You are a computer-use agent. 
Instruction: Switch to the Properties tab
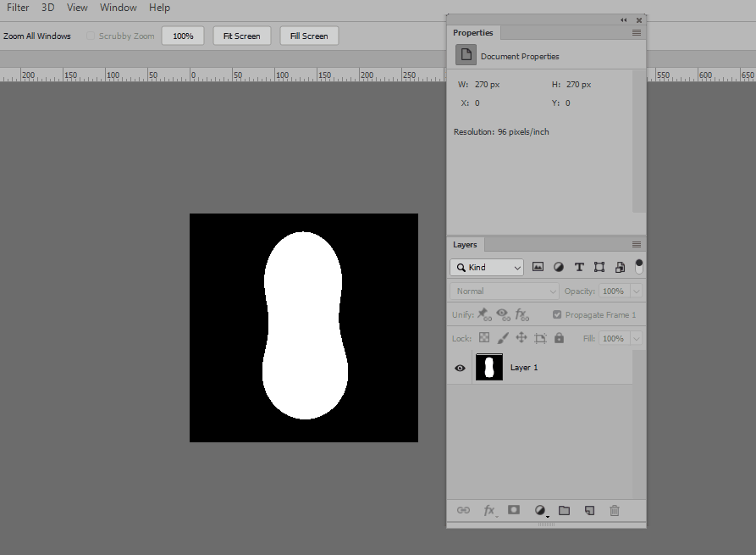coord(473,32)
